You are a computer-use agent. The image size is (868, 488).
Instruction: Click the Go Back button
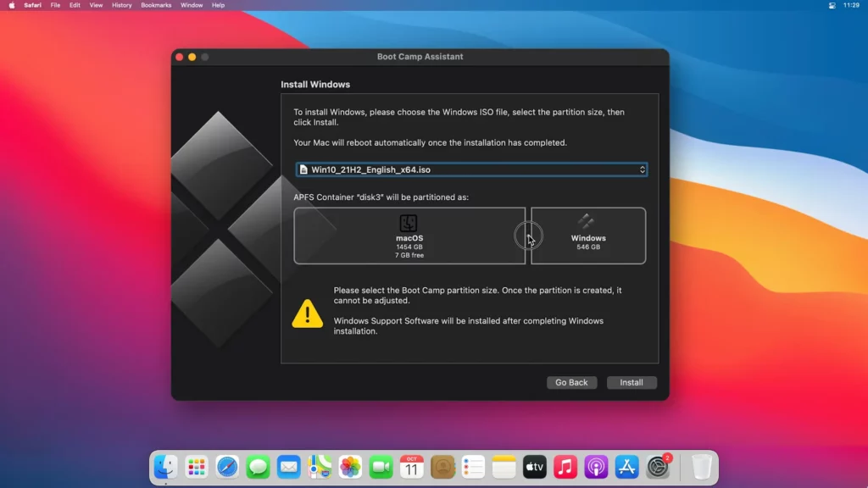click(x=572, y=382)
